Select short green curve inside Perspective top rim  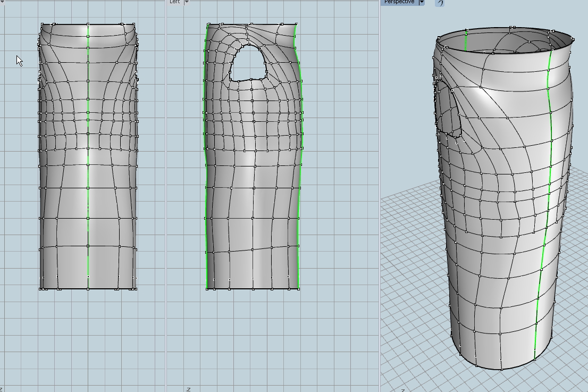(x=466, y=41)
